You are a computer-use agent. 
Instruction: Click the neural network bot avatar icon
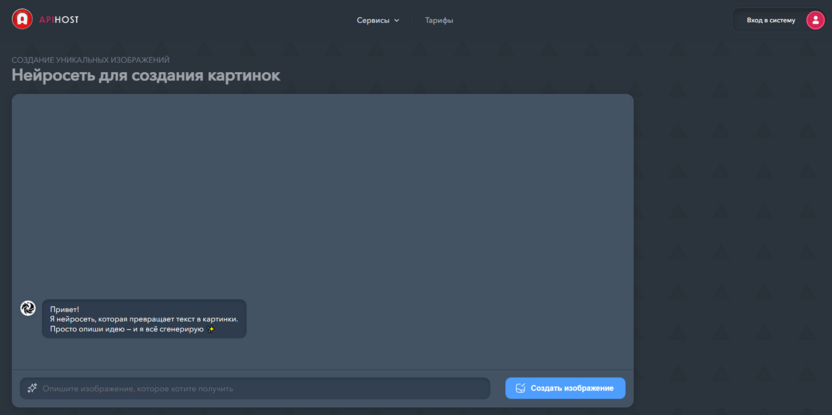coord(28,308)
